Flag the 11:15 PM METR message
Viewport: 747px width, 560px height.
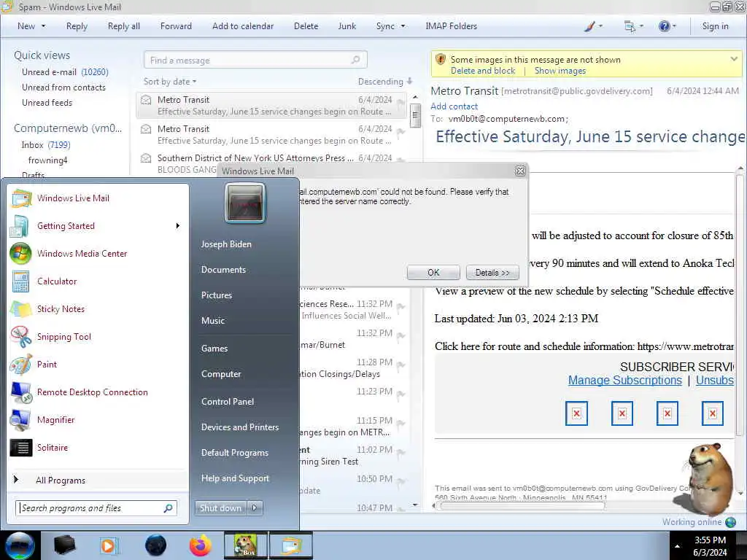click(x=400, y=424)
